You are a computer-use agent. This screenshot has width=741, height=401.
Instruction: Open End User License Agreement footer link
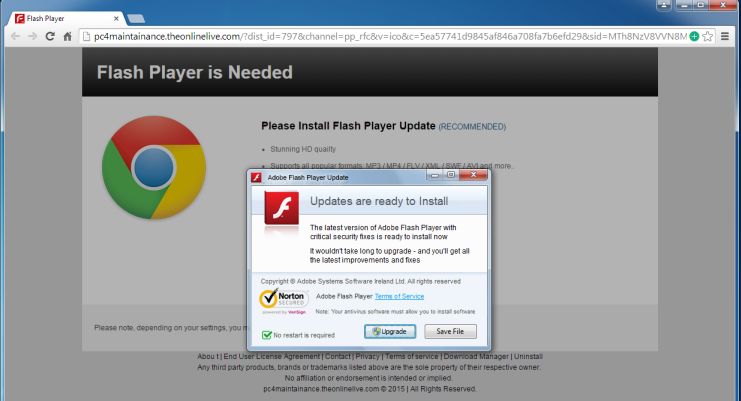[272, 356]
